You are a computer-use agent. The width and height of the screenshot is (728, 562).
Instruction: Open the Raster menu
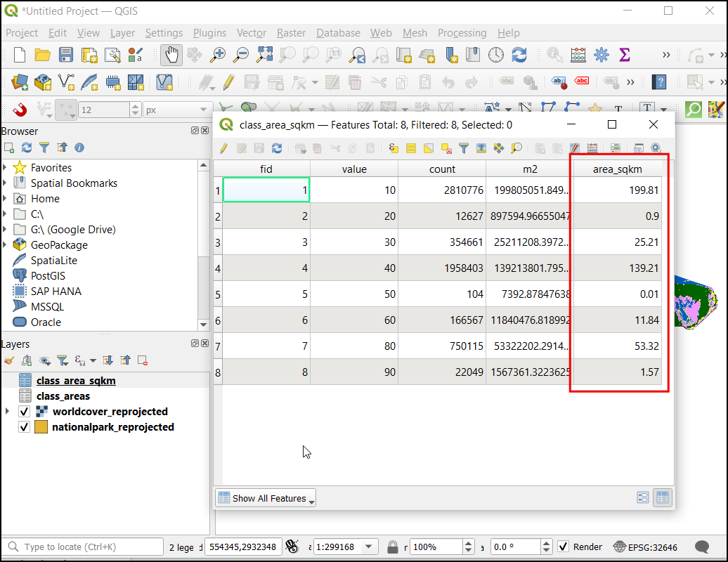pos(291,33)
